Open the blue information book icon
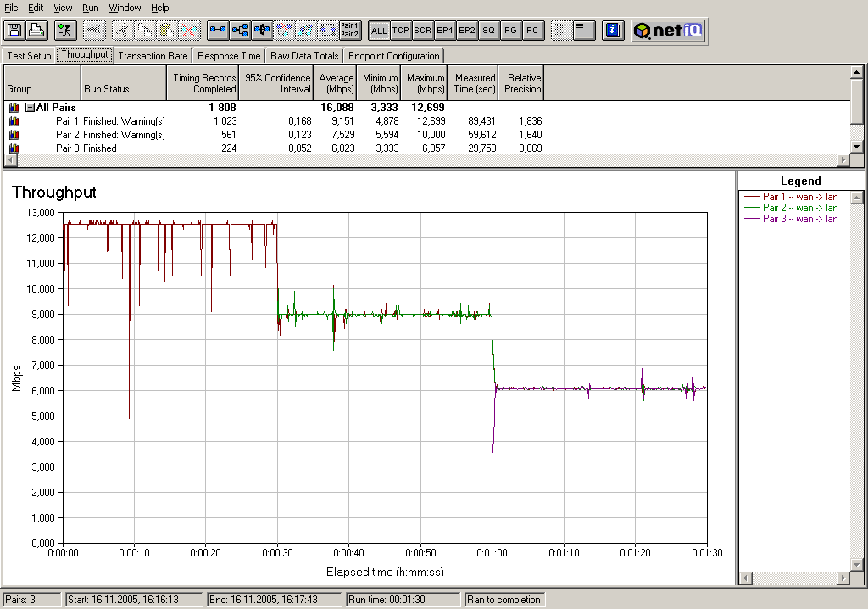 [613, 31]
